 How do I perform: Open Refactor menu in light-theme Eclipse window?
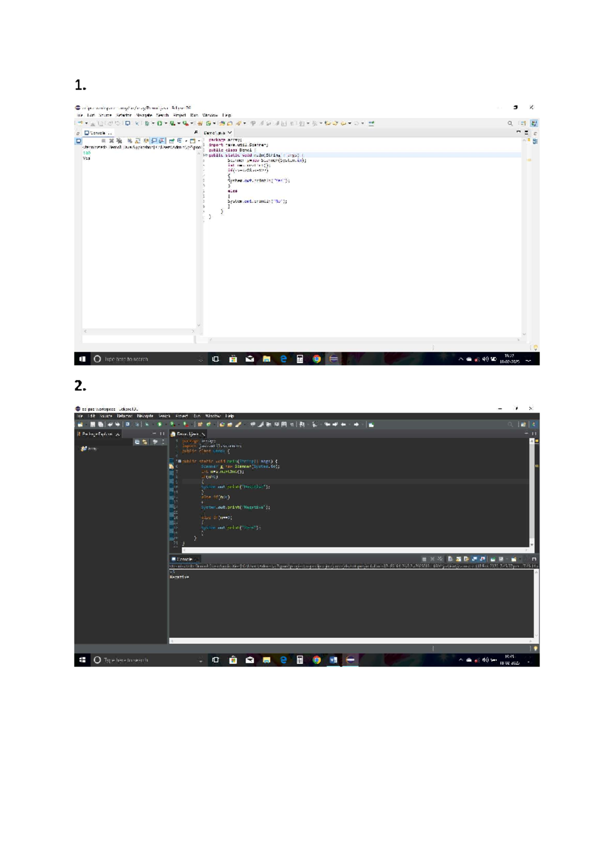tap(124, 115)
